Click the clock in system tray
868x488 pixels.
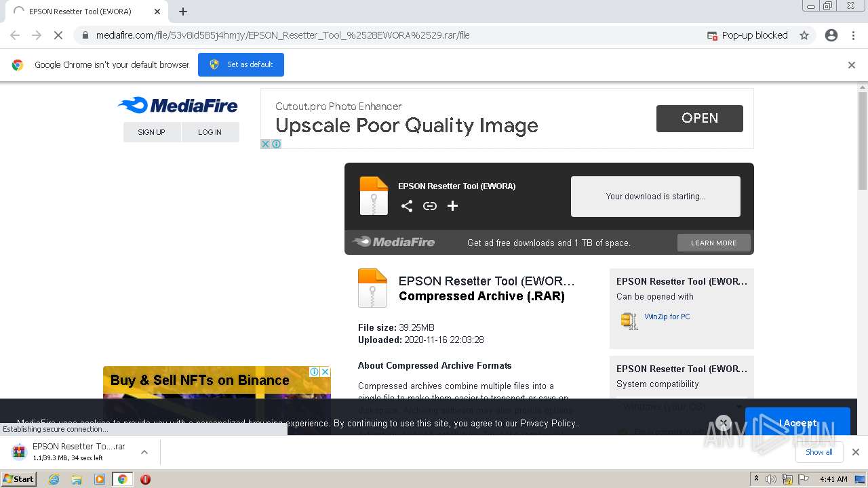point(833,479)
